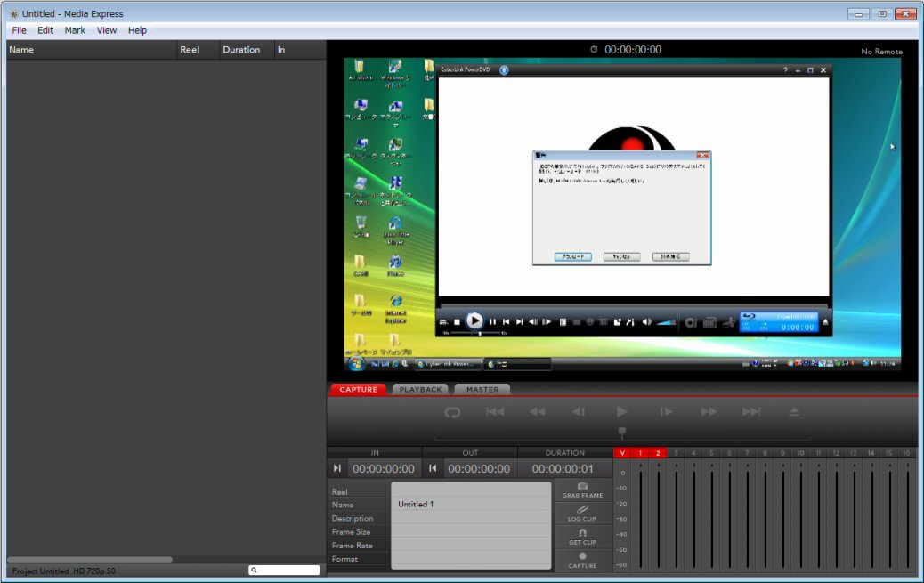The image size is (924, 583).
Task: Click the No Remote status text
Action: tap(881, 52)
